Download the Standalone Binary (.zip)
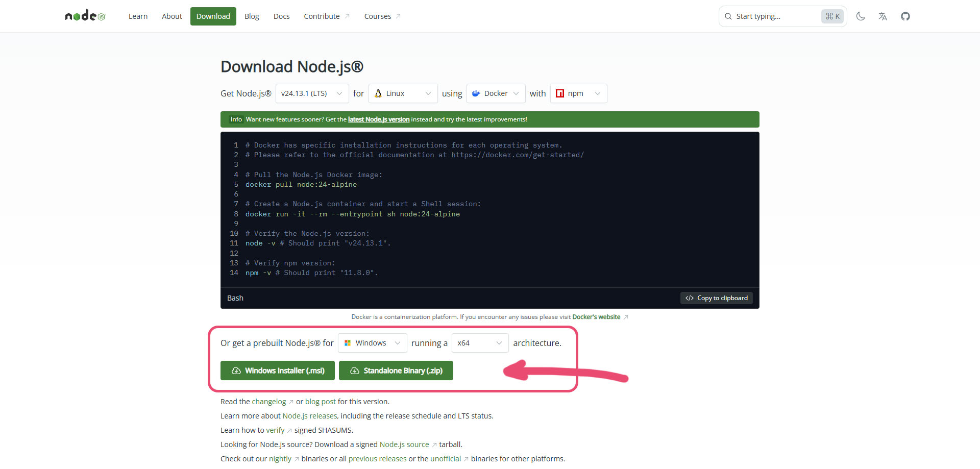Viewport: 980px width, 469px height. (396, 371)
